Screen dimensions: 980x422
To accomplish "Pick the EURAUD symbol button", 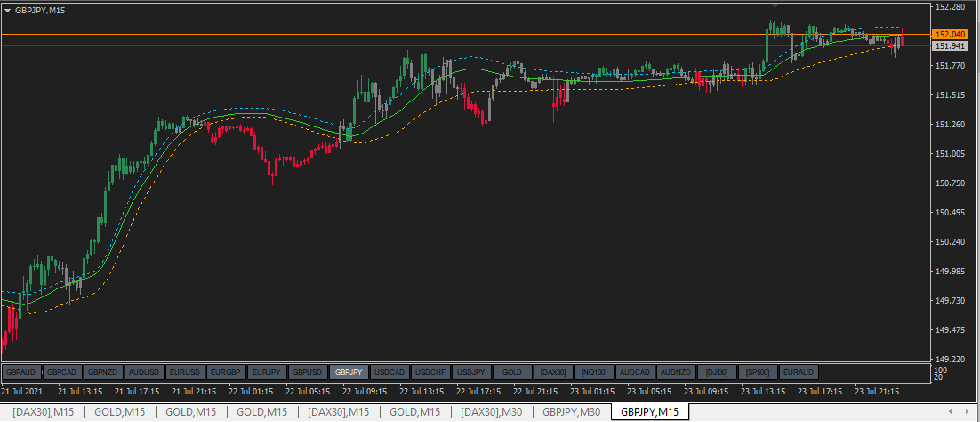I will (x=799, y=372).
